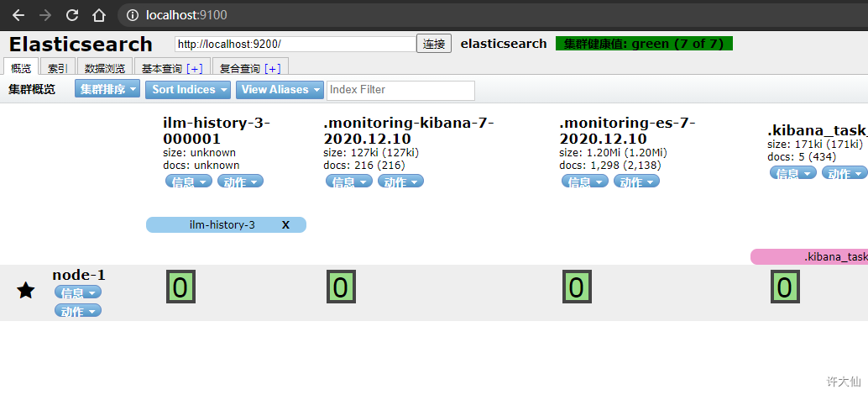Click the green cluster health indicator

[x=645, y=44]
